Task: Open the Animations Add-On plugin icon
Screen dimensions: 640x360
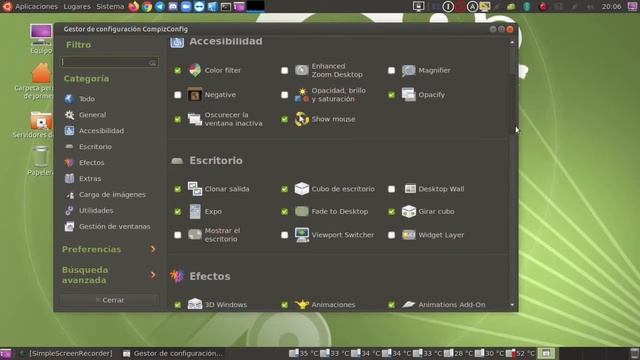Action: coord(409,304)
